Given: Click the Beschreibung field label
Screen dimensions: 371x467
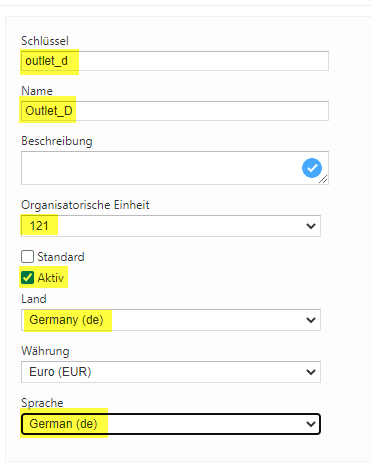Looking at the screenshot, I should point(57,141).
